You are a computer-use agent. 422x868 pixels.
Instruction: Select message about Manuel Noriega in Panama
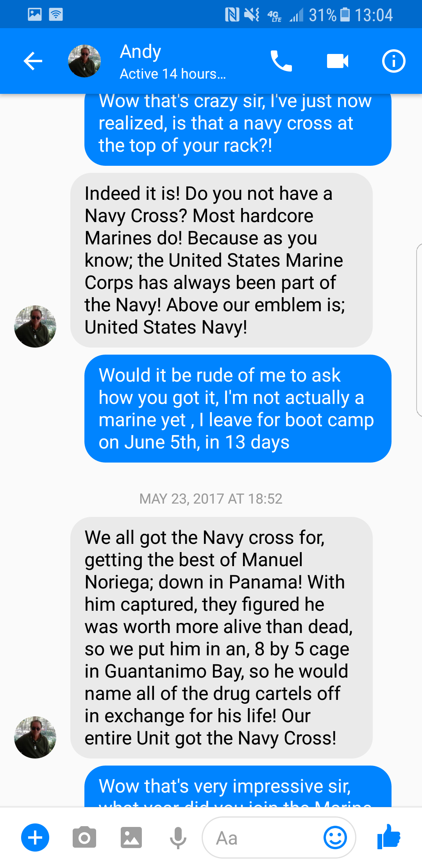(x=221, y=638)
